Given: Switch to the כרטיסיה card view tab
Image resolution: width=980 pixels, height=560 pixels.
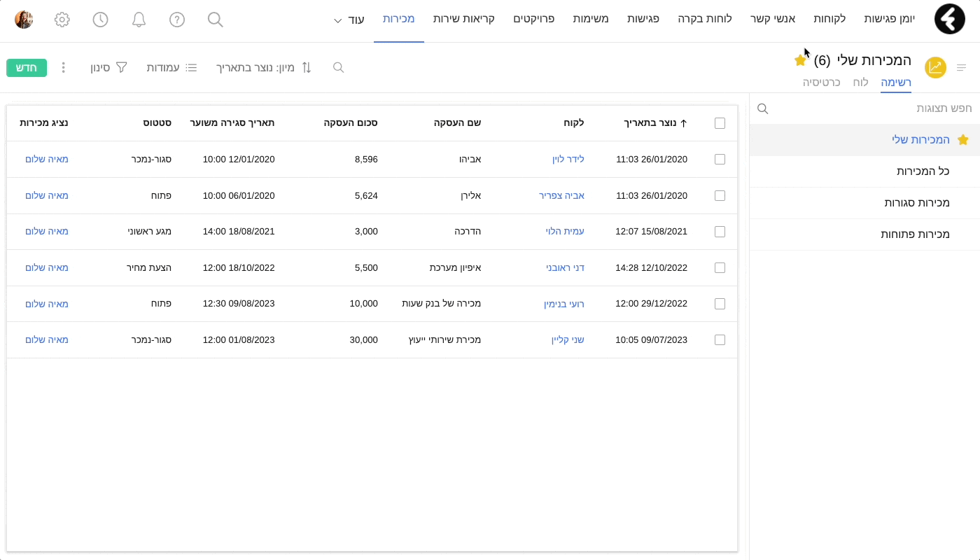Looking at the screenshot, I should pyautogui.click(x=821, y=82).
